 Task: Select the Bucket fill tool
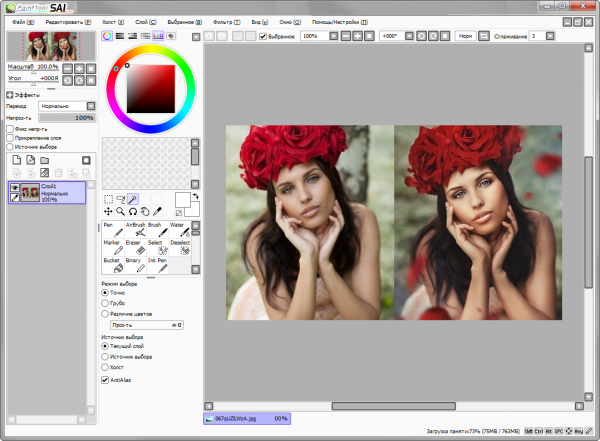[x=113, y=265]
